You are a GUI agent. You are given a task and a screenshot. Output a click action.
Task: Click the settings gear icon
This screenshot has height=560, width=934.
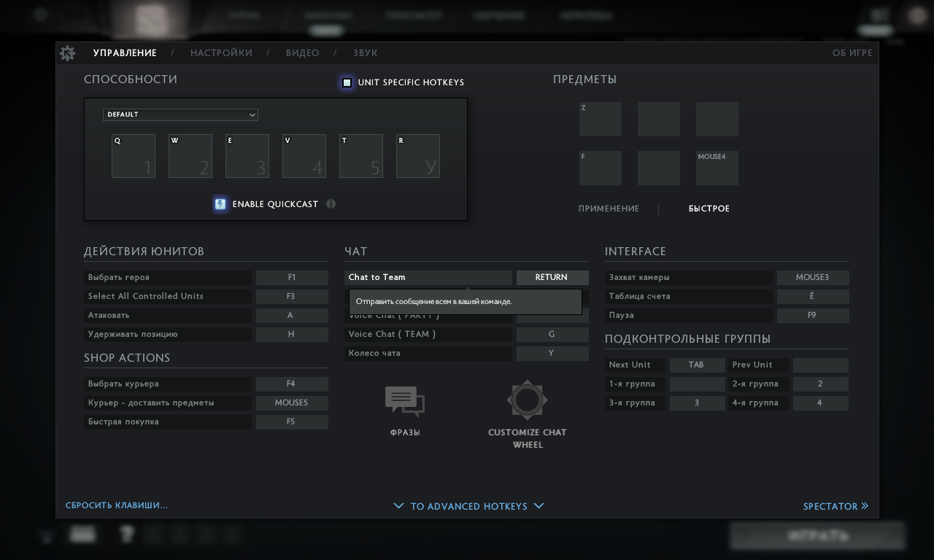68,53
